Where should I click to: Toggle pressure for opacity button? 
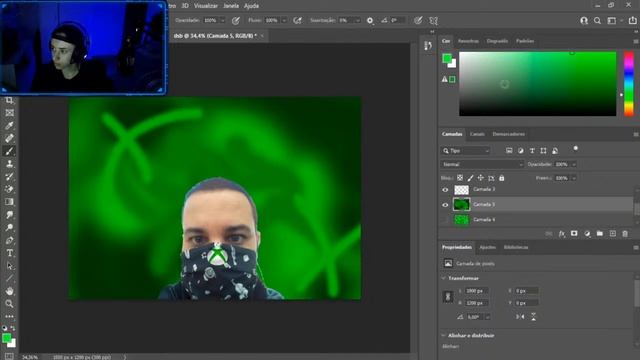tap(236, 20)
